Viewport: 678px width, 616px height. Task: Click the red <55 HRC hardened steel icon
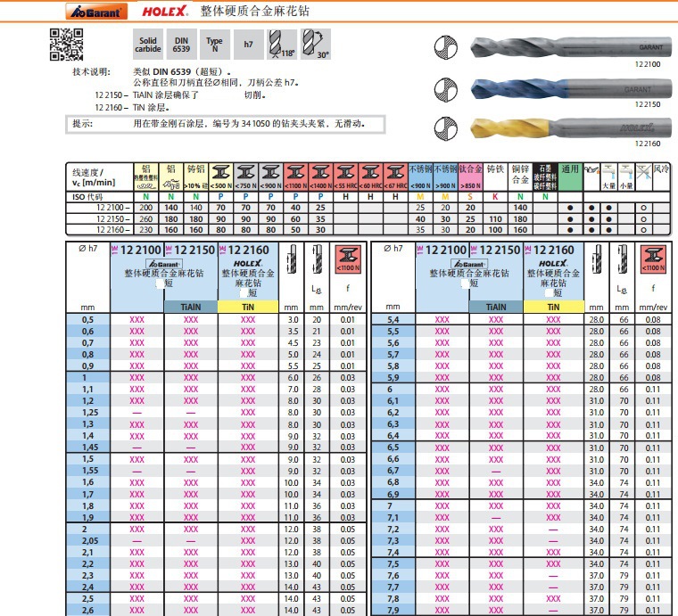[345, 177]
